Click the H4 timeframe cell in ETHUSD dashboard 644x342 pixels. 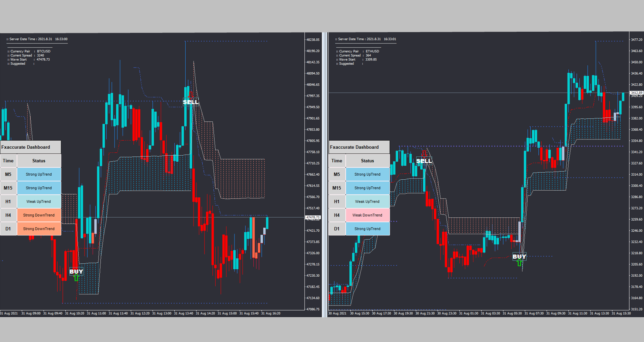pos(337,215)
